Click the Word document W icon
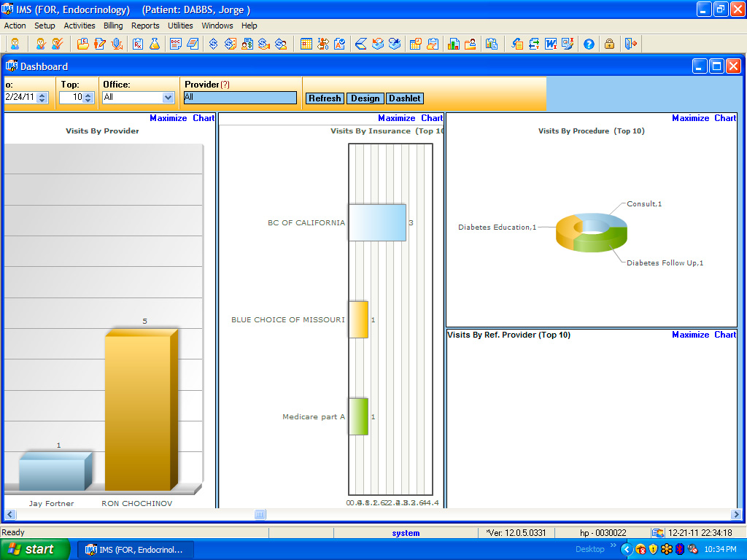747x560 pixels. tap(551, 44)
